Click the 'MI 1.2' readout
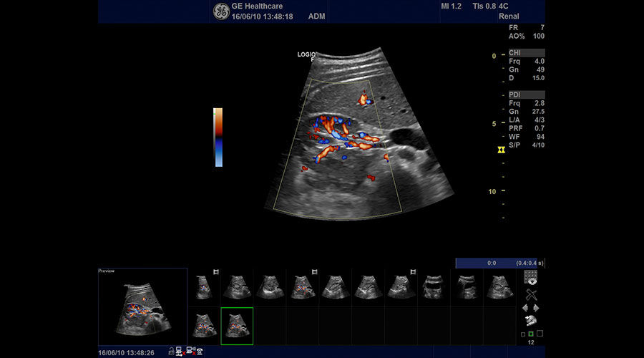 [451, 6]
